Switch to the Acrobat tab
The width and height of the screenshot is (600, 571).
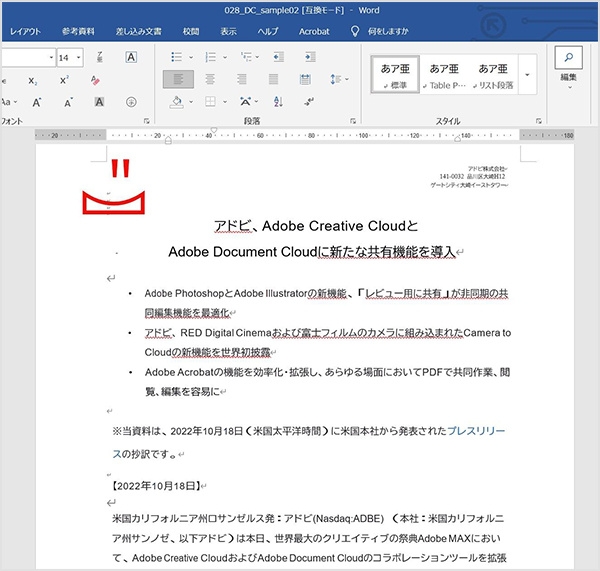click(x=314, y=31)
